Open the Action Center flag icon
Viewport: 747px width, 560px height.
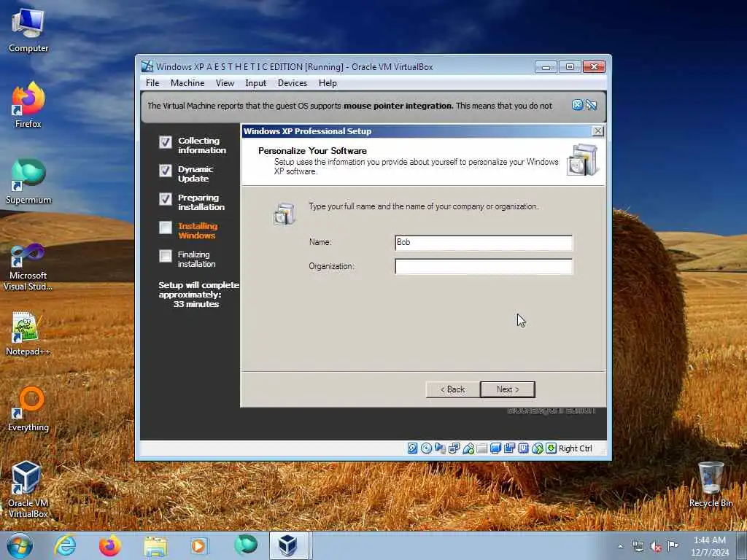pos(673,545)
